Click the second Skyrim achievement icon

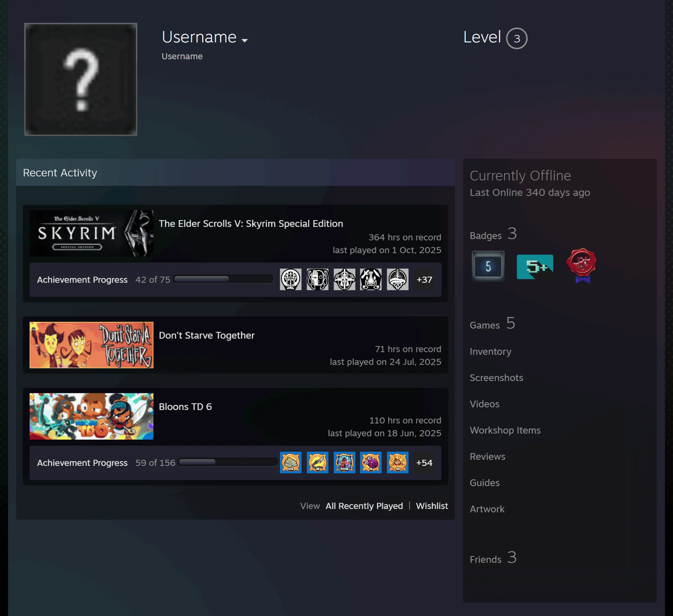[318, 279]
